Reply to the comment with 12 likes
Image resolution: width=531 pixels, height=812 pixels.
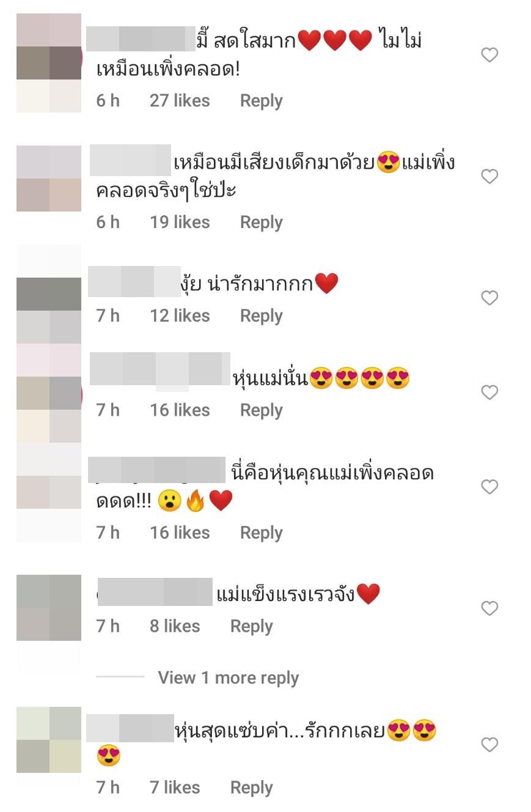pyautogui.click(x=261, y=316)
